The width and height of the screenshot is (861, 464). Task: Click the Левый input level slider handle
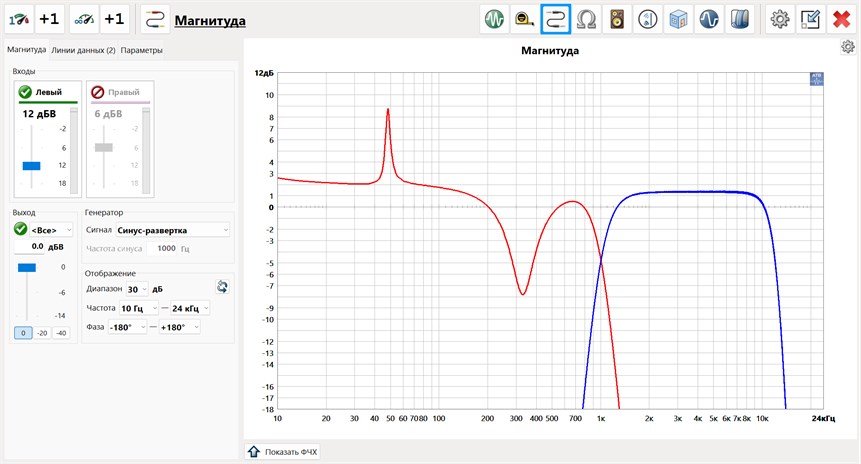tap(31, 165)
